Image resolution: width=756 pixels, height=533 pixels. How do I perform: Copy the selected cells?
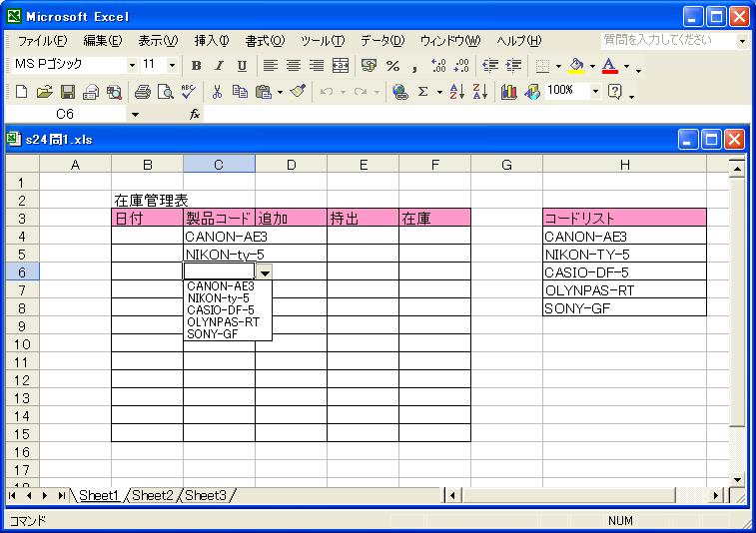click(240, 92)
